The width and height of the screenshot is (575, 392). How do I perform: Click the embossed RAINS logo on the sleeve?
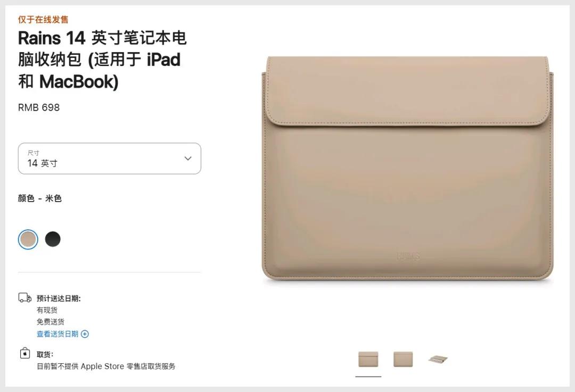[408, 256]
